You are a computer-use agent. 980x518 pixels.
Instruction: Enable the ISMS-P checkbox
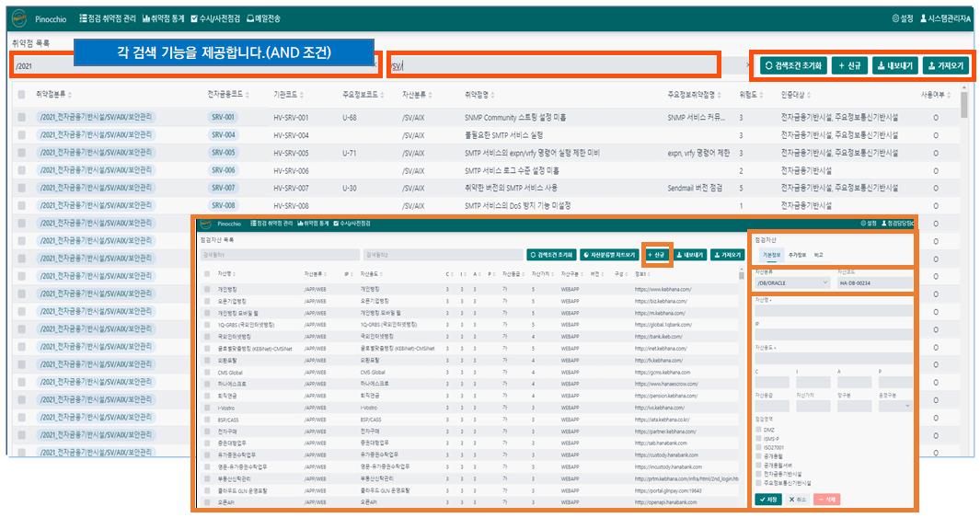[759, 439]
